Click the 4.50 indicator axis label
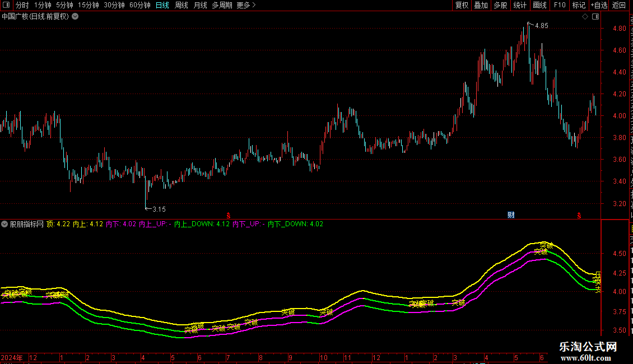This screenshot has width=633, height=364. click(619, 254)
